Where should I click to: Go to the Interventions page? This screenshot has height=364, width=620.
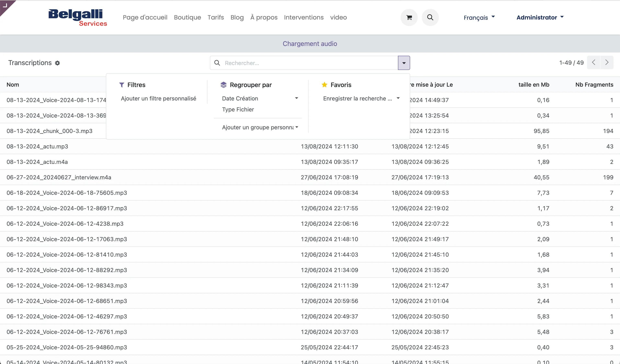[x=304, y=17]
